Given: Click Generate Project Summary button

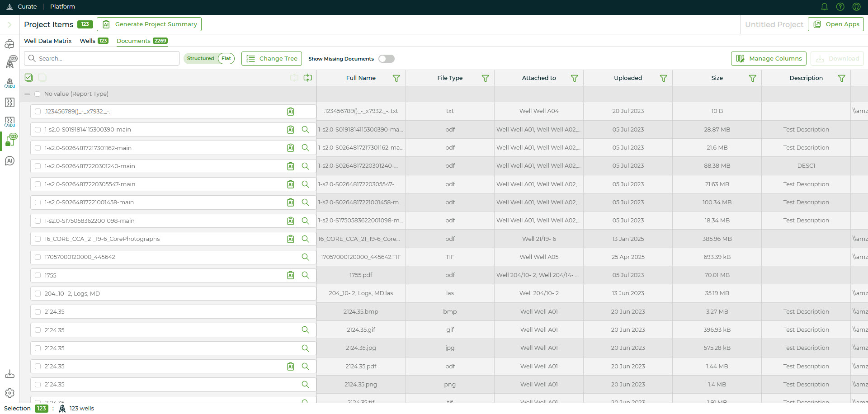Looking at the screenshot, I should (149, 24).
